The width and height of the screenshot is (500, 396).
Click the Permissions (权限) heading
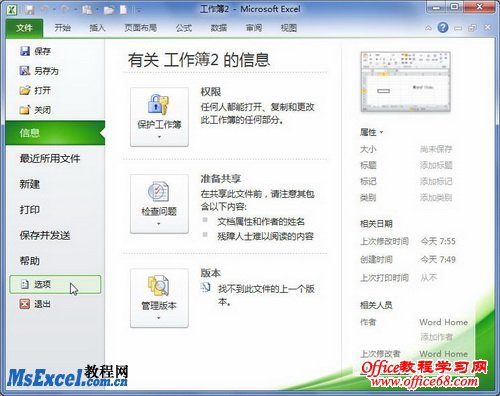[x=211, y=92]
